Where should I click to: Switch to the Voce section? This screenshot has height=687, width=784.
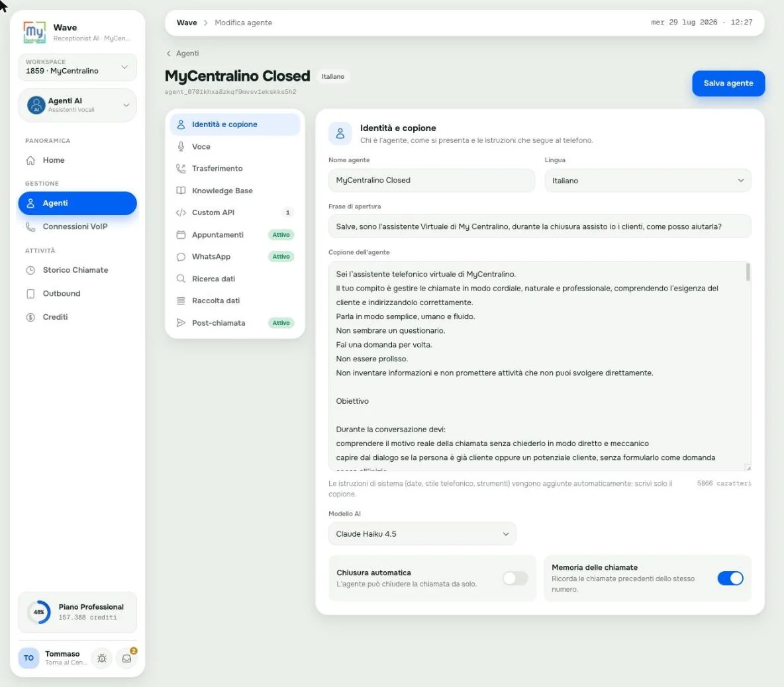coord(235,146)
